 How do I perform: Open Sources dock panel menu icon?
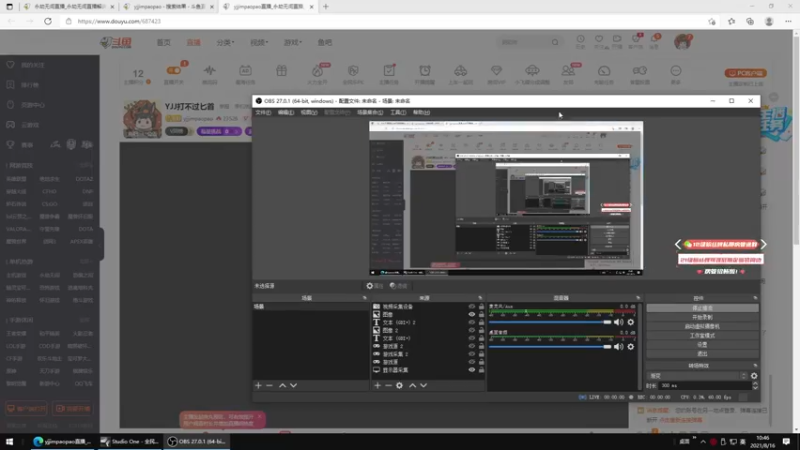(x=480, y=298)
